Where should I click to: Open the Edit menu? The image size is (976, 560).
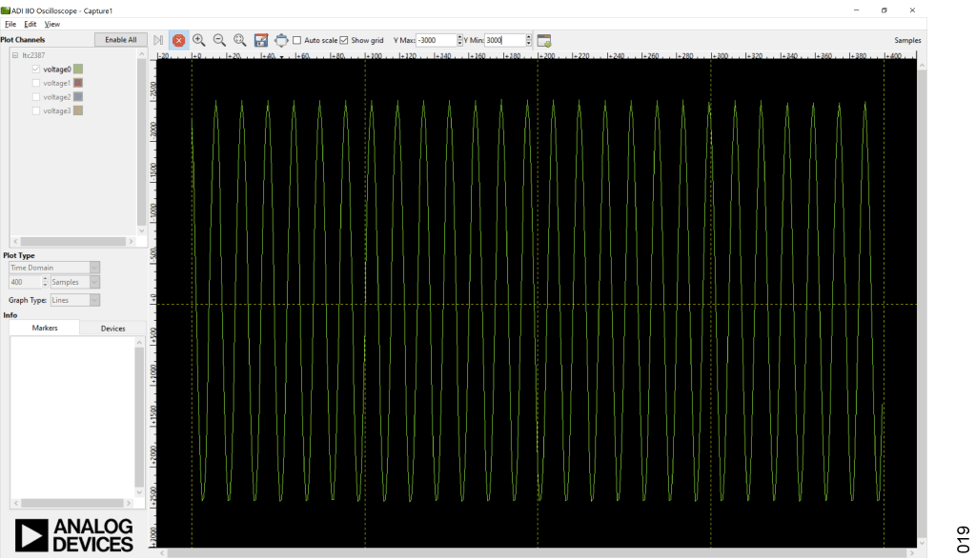(30, 24)
